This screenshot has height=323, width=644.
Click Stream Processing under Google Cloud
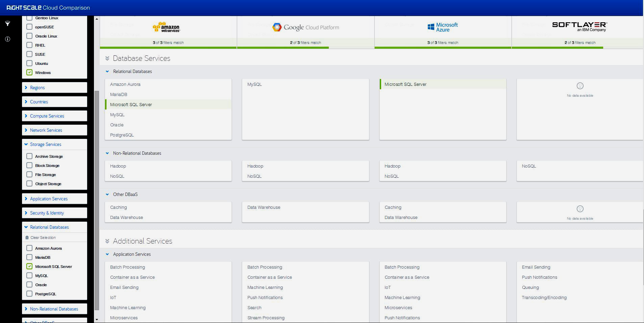pos(266,318)
